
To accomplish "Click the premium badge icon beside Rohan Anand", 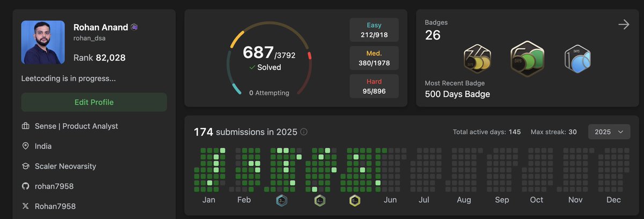I will click(x=134, y=27).
